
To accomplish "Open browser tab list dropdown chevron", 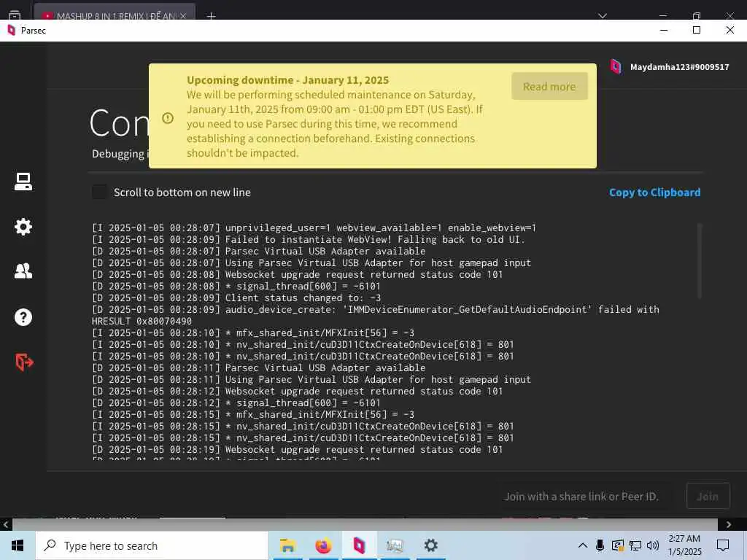I will [602, 16].
